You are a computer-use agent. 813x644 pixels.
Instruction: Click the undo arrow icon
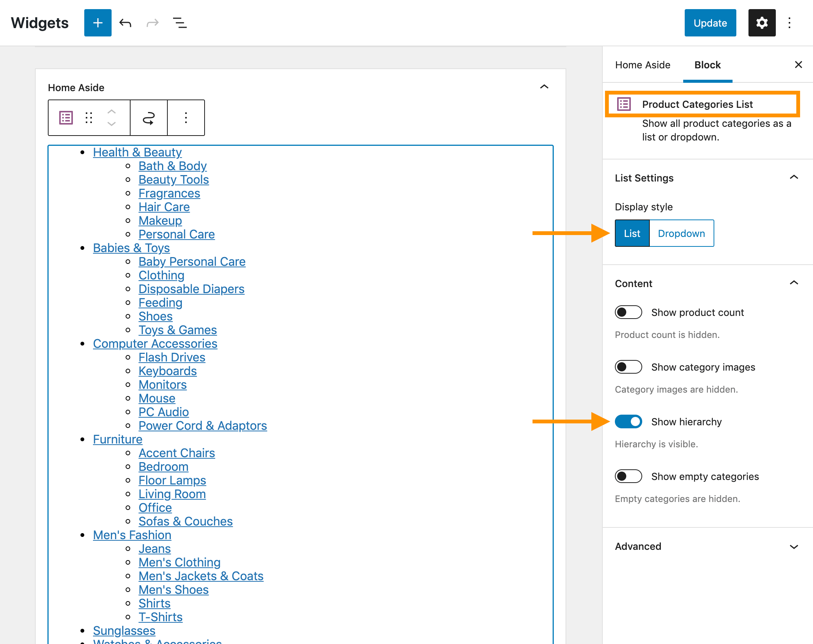[126, 22]
